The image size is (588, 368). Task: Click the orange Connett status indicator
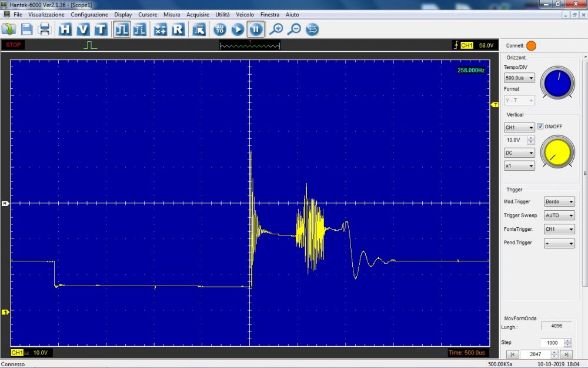pyautogui.click(x=532, y=46)
